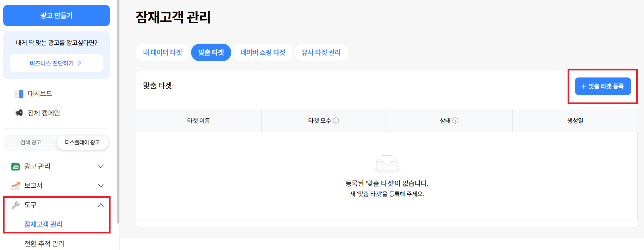This screenshot has width=644, height=250.
Task: Expand the 보고서 chevron
Action: (101, 186)
